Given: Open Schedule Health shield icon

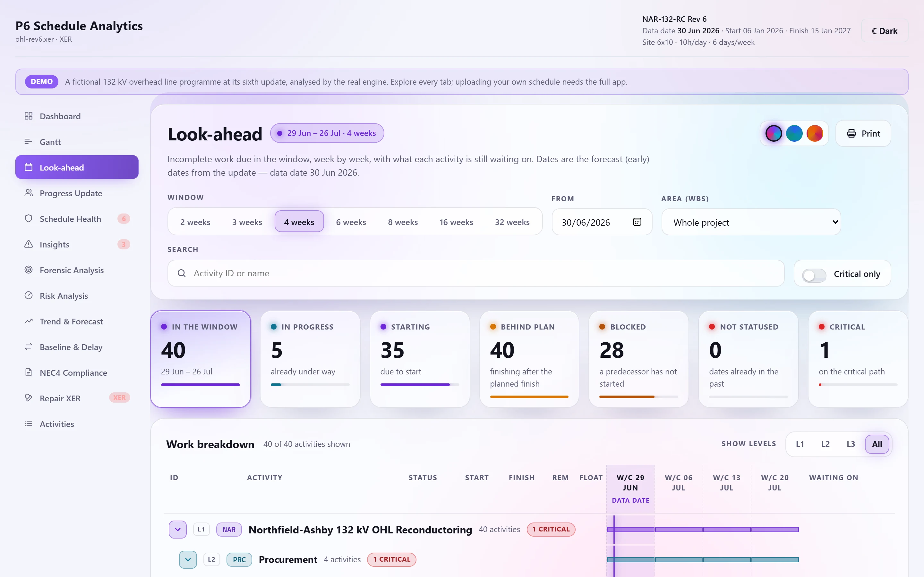Looking at the screenshot, I should point(29,219).
